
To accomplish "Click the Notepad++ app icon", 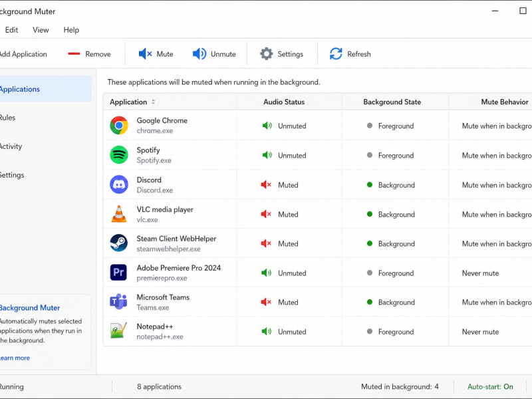I will (118, 331).
